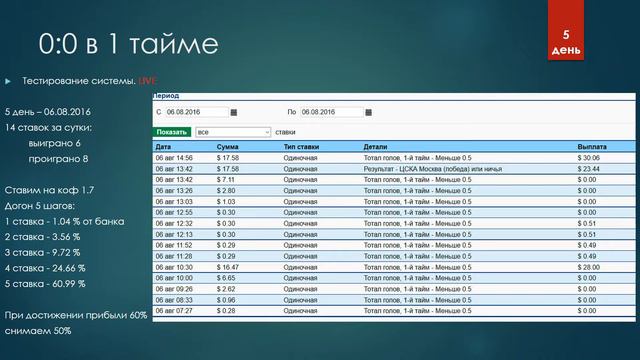Select the 06 авг 09:26 date cell
This screenshot has width=640, height=360.
174,289
